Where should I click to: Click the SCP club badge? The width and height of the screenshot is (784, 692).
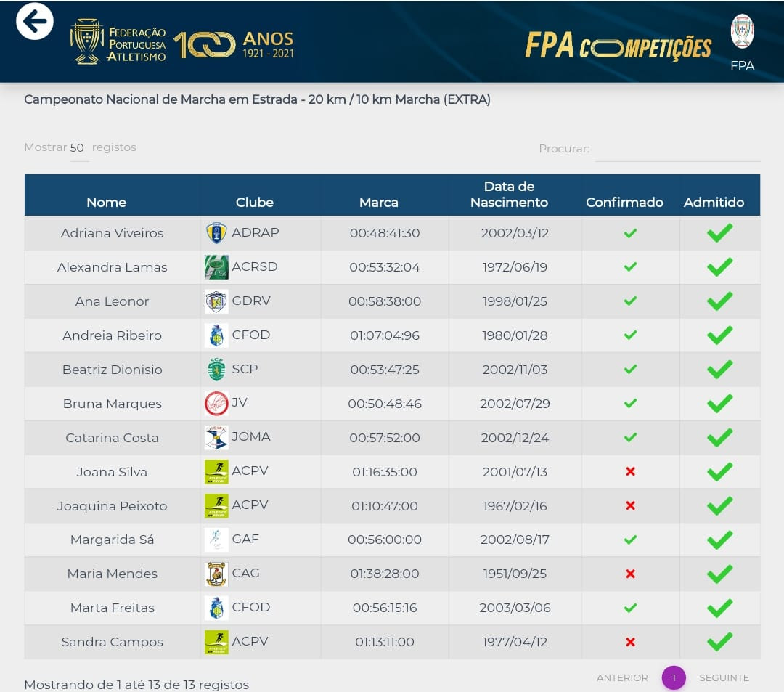tap(216, 369)
